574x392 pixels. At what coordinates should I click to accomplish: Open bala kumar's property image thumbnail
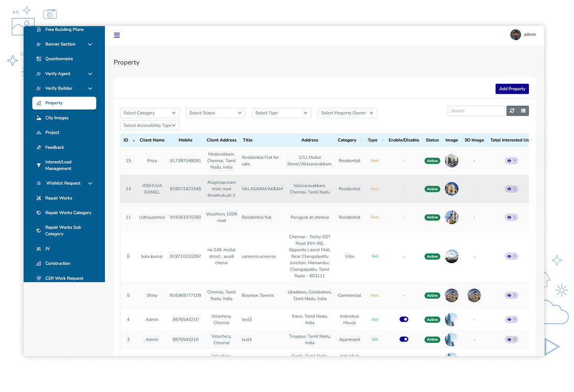[x=452, y=256]
